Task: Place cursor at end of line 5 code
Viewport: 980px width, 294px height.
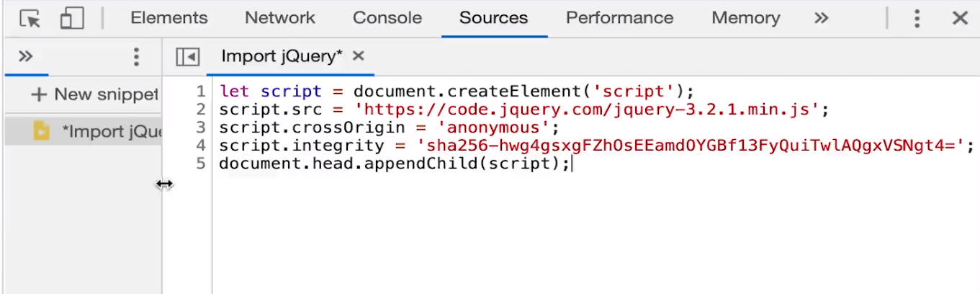Action: [571, 164]
